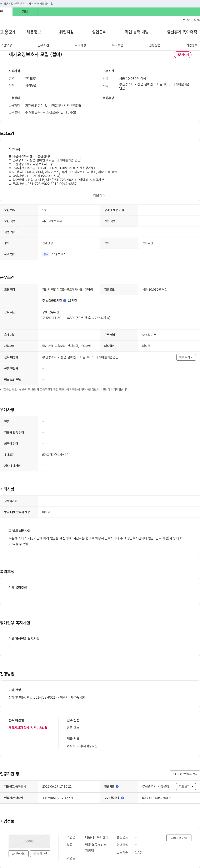Image resolution: width=200 pixels, height=868 pixels.
Task: Open the 출산휴가·육아휴직 menu
Action: coord(182,32)
